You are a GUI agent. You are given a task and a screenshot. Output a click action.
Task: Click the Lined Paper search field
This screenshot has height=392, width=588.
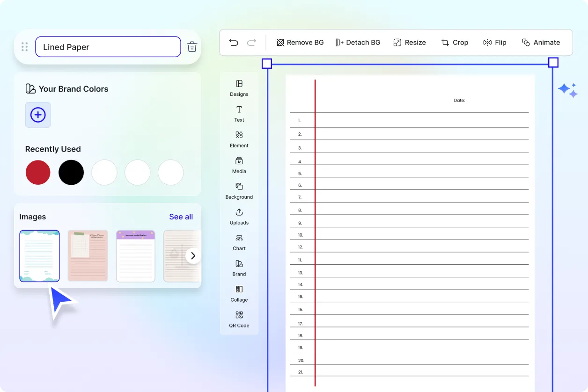(x=108, y=47)
